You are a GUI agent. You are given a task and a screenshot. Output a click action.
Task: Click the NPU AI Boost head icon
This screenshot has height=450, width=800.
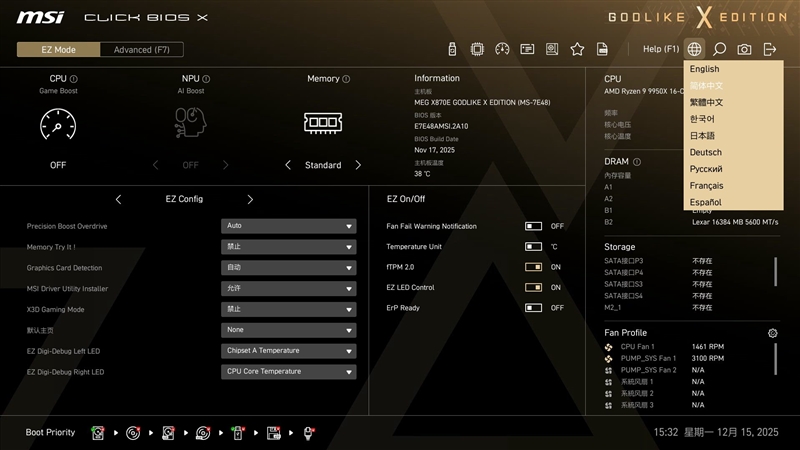pos(190,122)
